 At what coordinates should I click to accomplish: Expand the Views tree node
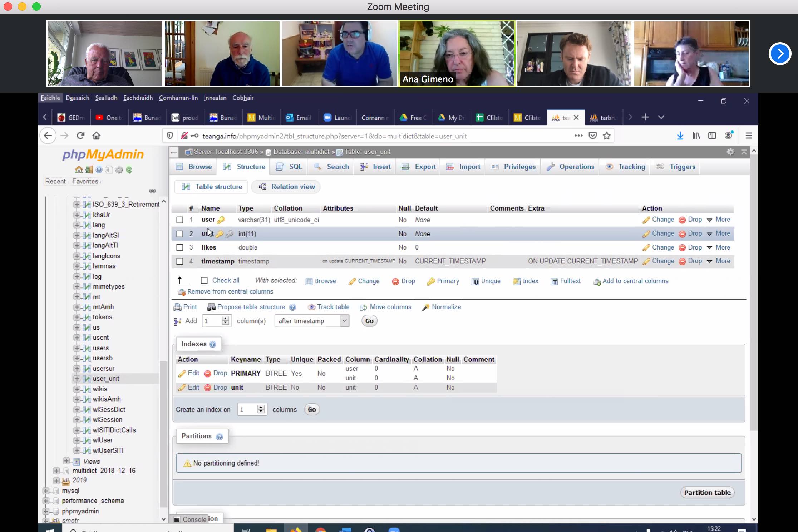click(x=66, y=461)
